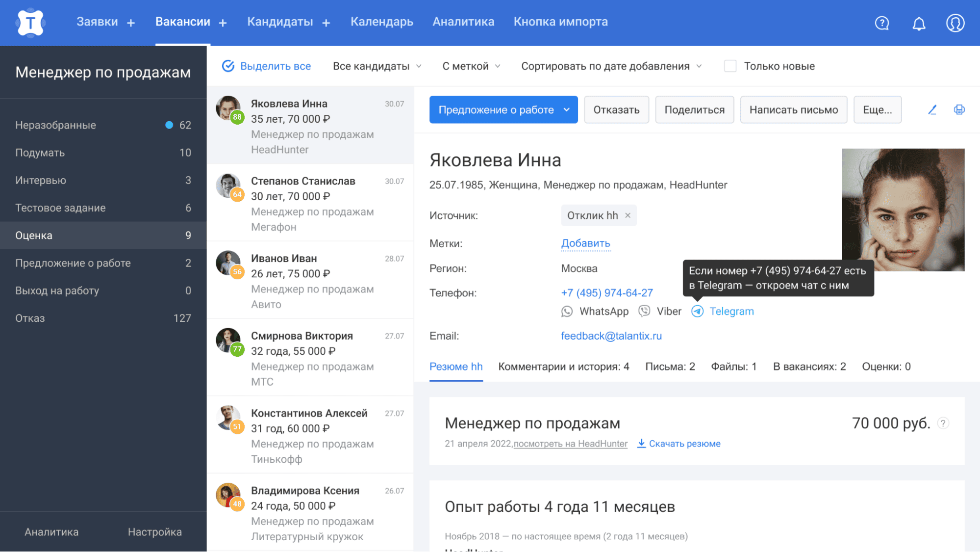980x552 pixels.
Task: Click the Talantix logo in the corner
Action: tap(30, 23)
